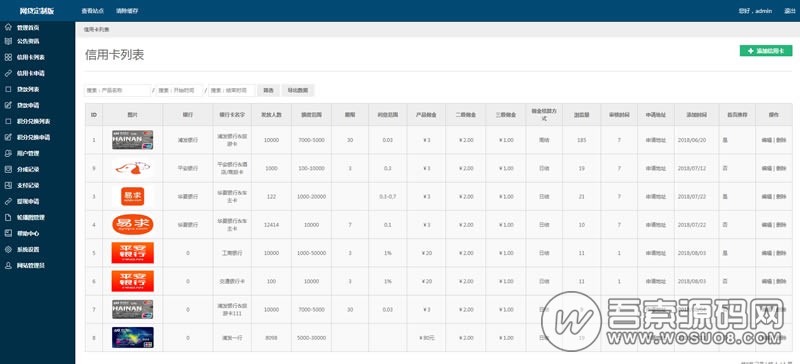Click 编辑 in the 2018/06/20 row
The height and width of the screenshot is (364, 800).
pos(767,140)
